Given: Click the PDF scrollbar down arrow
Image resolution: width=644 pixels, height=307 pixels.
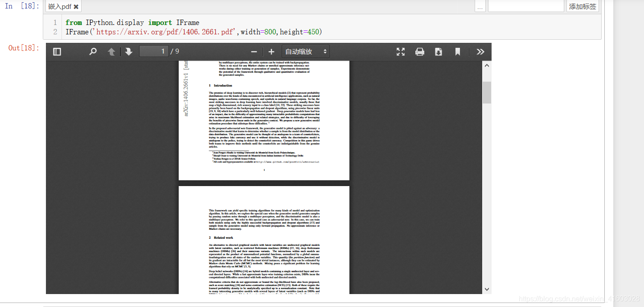Looking at the screenshot, I should coord(487,289).
